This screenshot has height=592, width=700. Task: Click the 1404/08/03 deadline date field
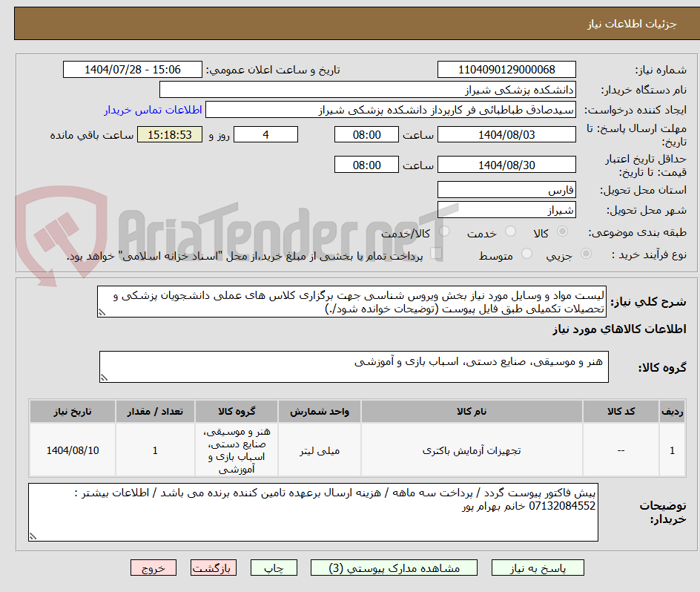507,134
